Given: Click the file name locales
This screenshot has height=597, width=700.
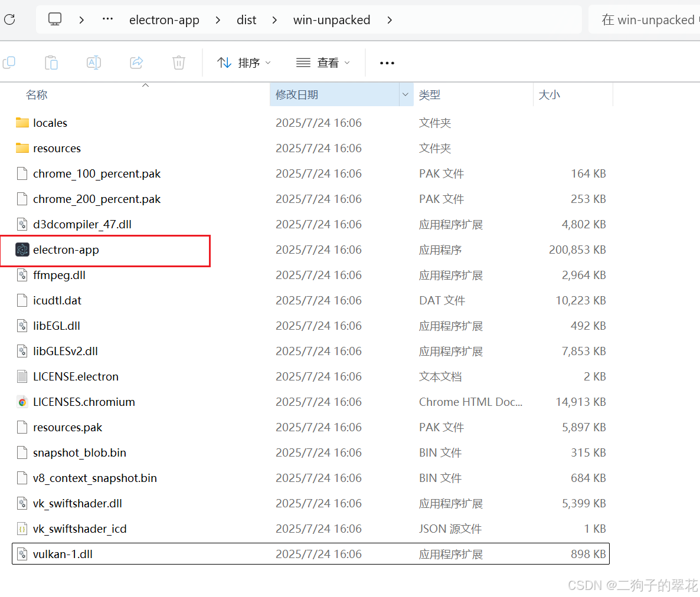Looking at the screenshot, I should click(x=50, y=123).
